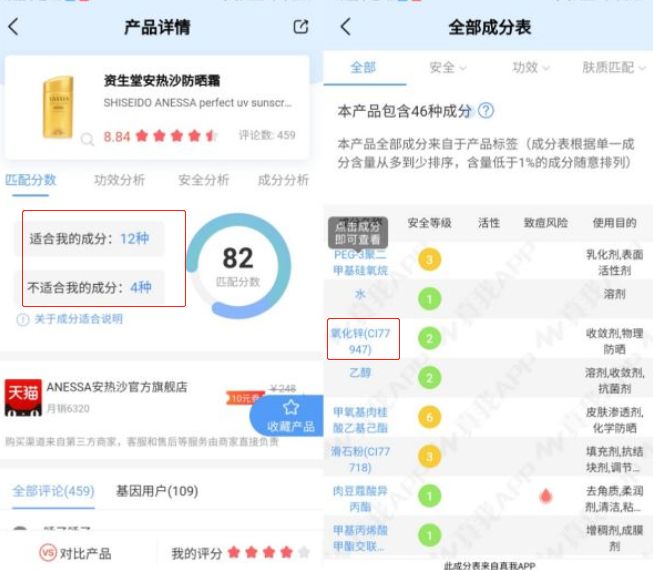Tap the 82 匹配分数 score ring
653x570 pixels.
(238, 266)
